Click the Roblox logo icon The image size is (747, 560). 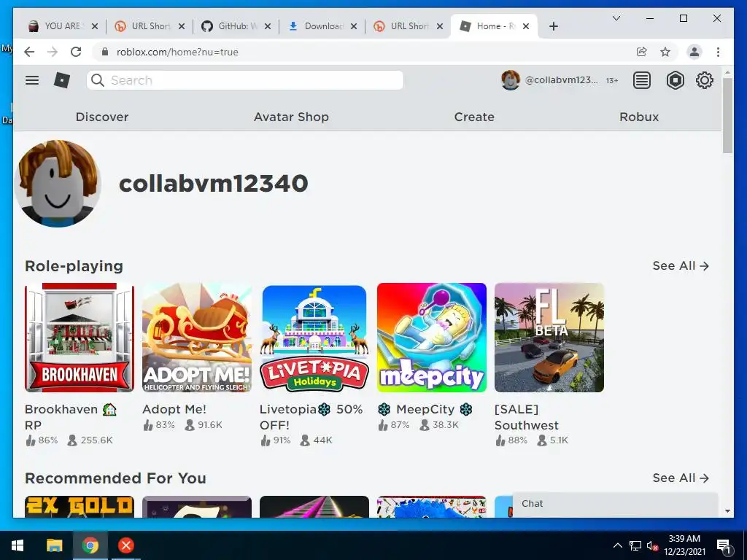[62, 80]
